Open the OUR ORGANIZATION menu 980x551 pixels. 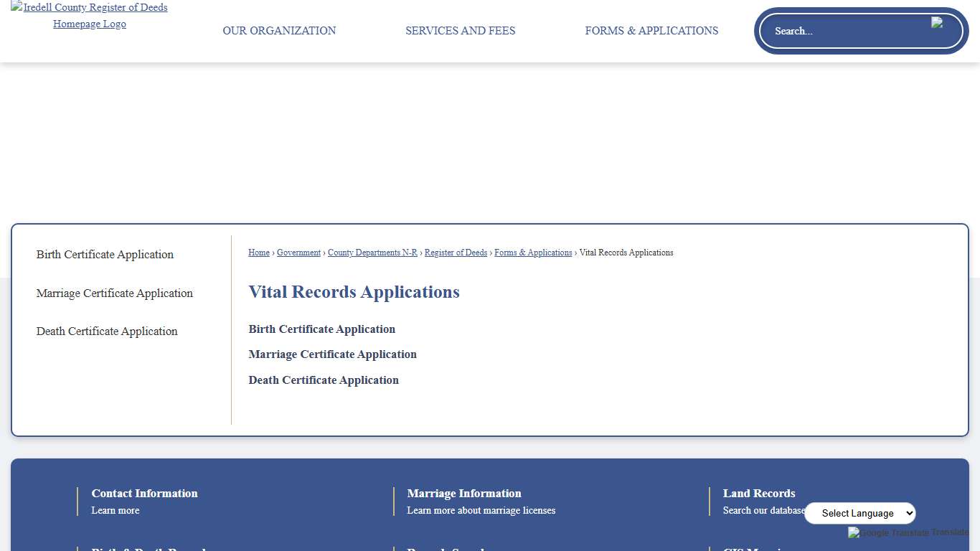(279, 31)
